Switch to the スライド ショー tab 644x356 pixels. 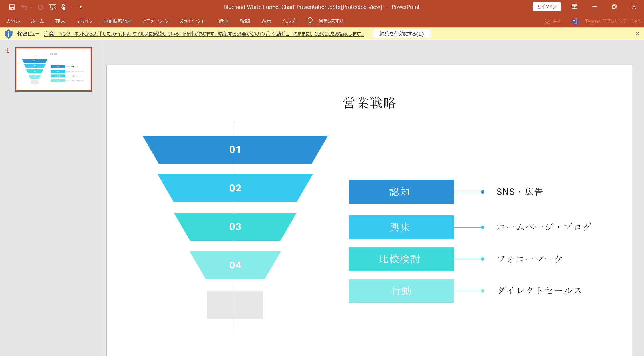[193, 21]
